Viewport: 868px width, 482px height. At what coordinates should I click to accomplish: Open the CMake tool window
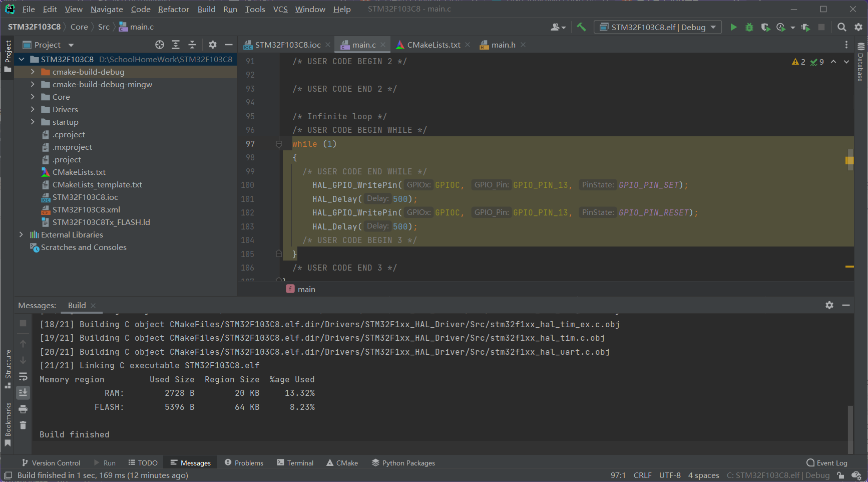[342, 463]
